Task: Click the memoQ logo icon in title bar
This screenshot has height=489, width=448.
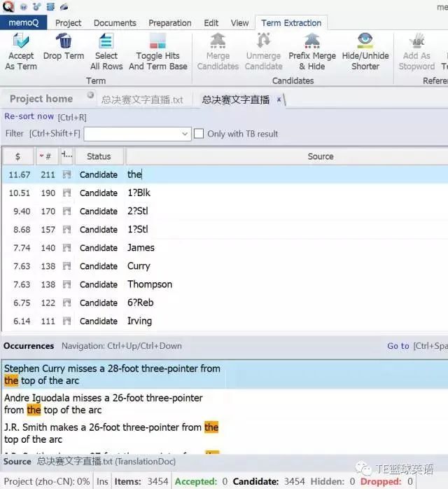Action: click(x=8, y=6)
